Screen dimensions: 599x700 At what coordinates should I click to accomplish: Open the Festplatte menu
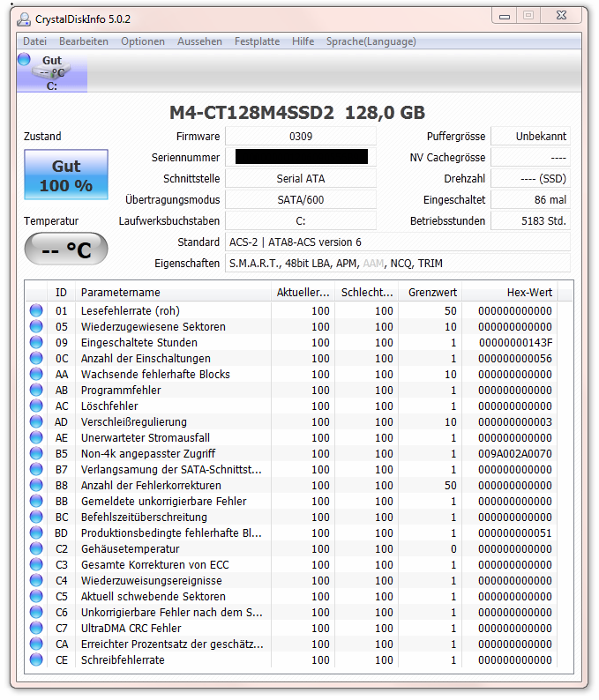(257, 41)
